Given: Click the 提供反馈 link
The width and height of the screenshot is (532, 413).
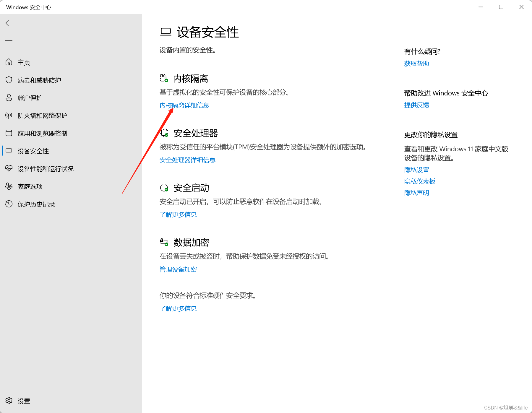Looking at the screenshot, I should click(416, 105).
